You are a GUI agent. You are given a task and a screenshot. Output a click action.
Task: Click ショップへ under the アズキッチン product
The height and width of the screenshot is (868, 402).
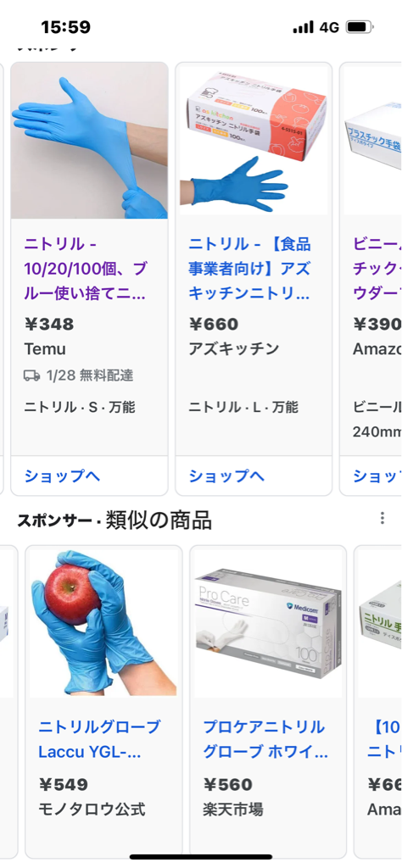(x=226, y=476)
